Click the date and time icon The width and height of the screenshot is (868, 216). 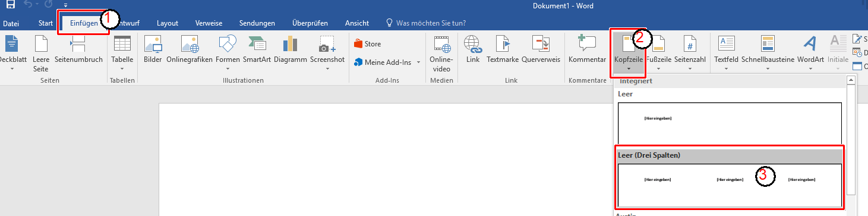tap(856, 52)
